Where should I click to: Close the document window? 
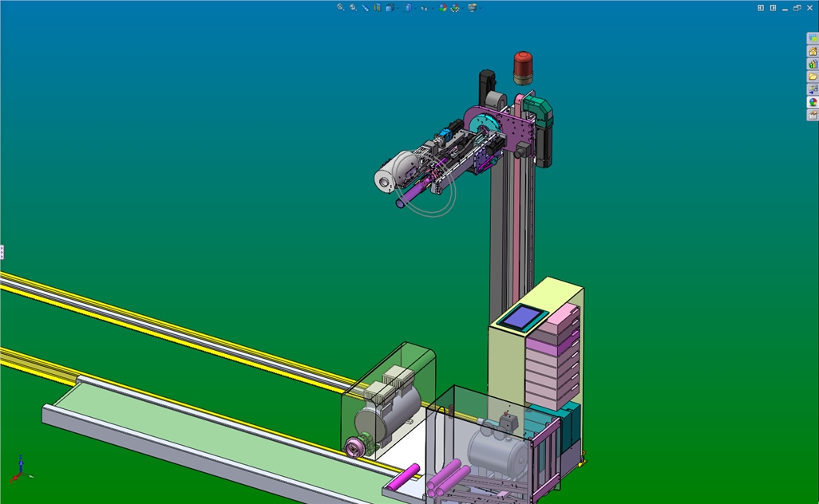pyautogui.click(x=810, y=8)
